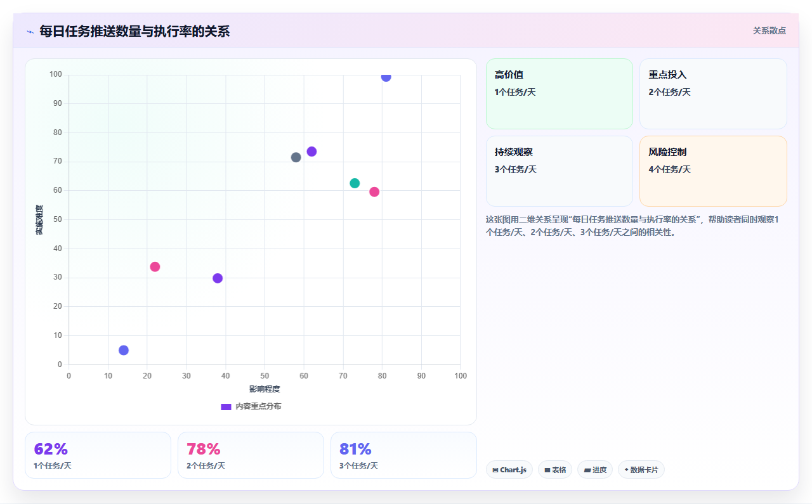Click the 表格 tag chip
This screenshot has width=812, height=504.
tap(555, 470)
